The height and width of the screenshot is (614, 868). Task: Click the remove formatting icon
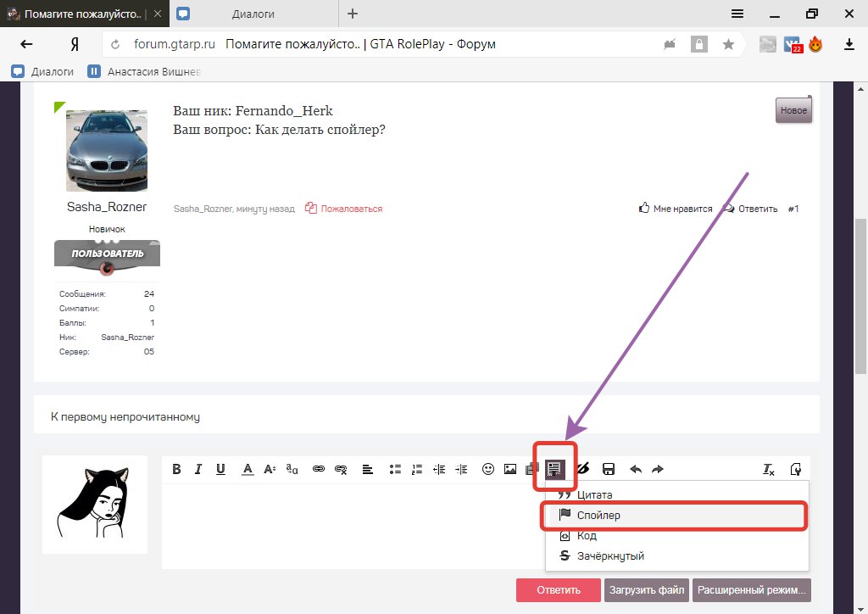pos(768,470)
